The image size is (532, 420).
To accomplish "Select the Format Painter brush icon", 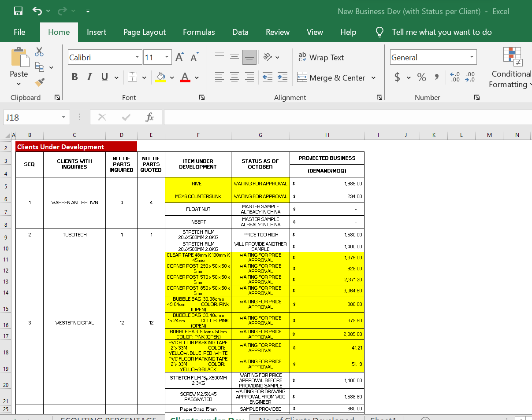I will (x=40, y=82).
